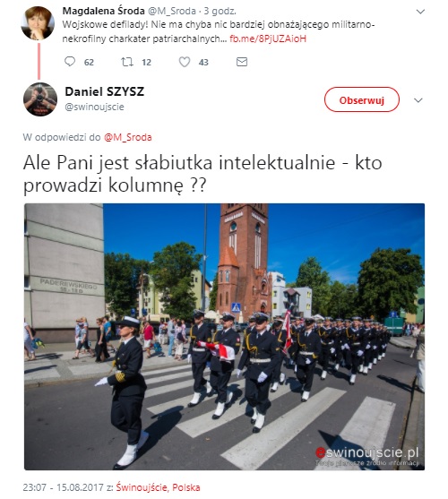Open Daniel SZYSZ's profile avatar

pyautogui.click(x=40, y=99)
